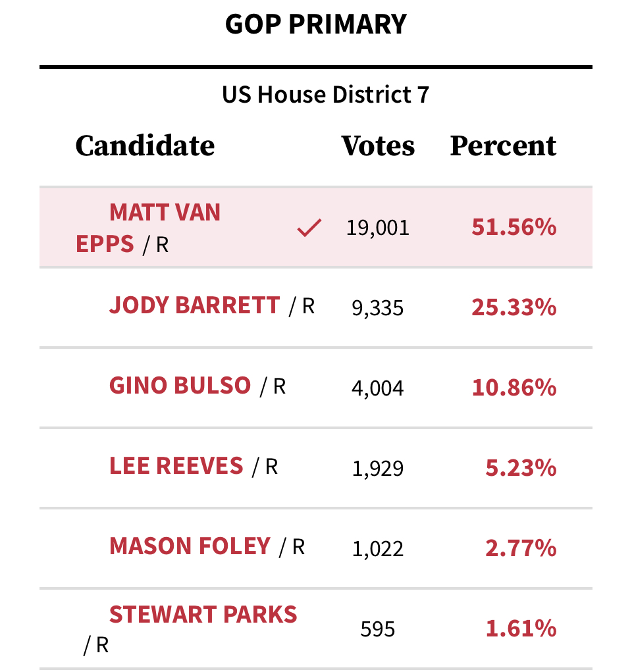Click Gino Bulso's 10.86% percent value
The height and width of the screenshot is (672, 632).
coord(513,388)
